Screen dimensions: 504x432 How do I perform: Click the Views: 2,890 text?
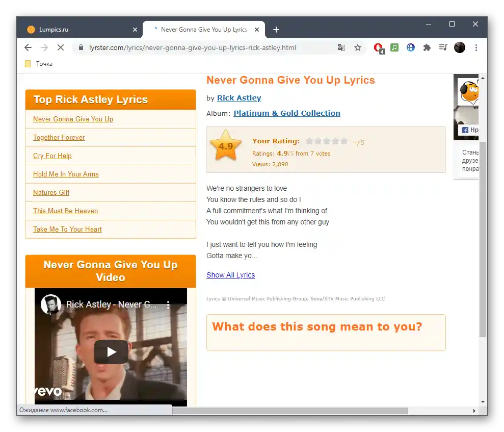coord(270,164)
